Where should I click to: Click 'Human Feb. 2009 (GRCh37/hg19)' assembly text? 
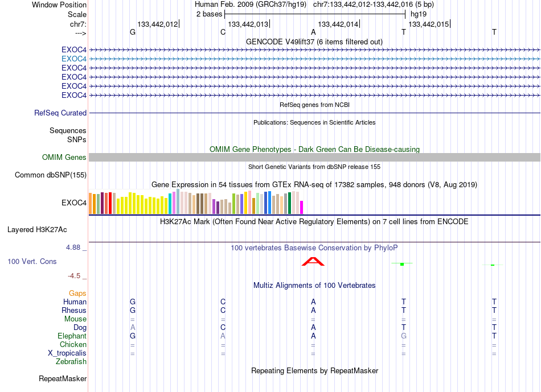coord(251,5)
